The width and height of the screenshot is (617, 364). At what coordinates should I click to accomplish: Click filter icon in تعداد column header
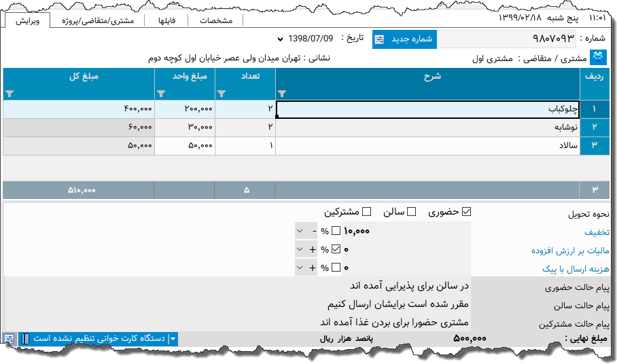[x=222, y=94]
